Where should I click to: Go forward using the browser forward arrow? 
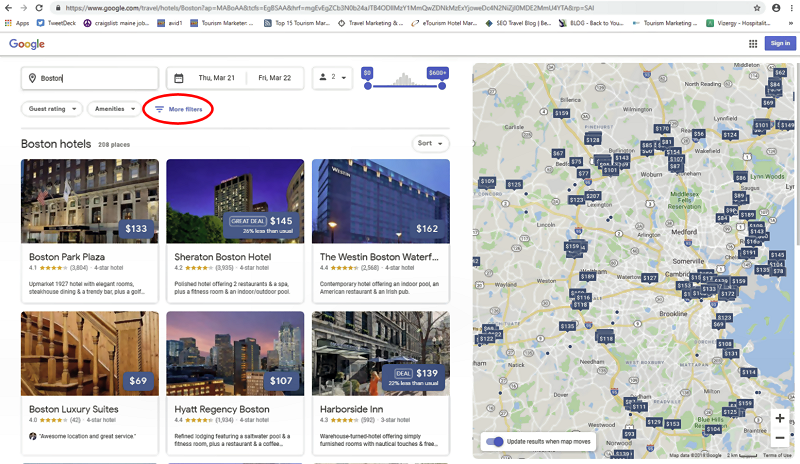[23, 8]
